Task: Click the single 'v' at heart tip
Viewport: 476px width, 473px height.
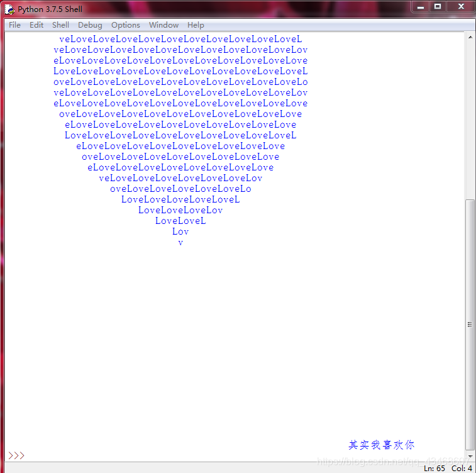Action: click(180, 243)
